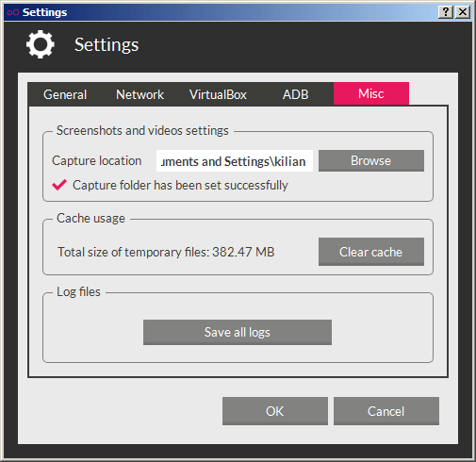Click the Capture location path field
This screenshot has height=462, width=476.
pyautogui.click(x=235, y=161)
